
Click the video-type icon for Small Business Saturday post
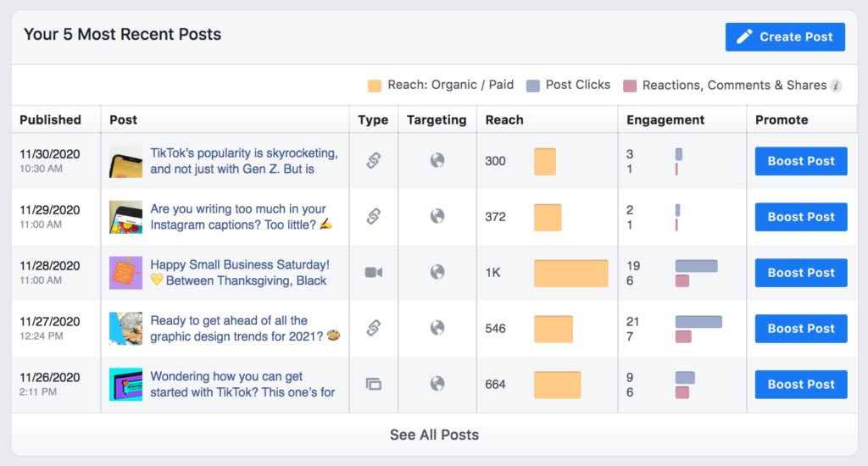[x=374, y=272]
